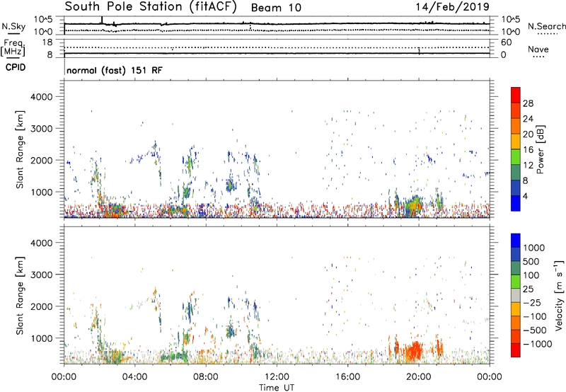Click the "−25" label on the velocity colorbar

pos(532,303)
